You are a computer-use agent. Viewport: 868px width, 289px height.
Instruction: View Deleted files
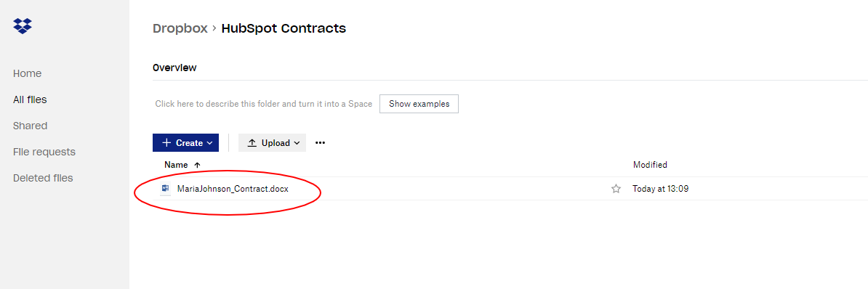pyautogui.click(x=43, y=178)
